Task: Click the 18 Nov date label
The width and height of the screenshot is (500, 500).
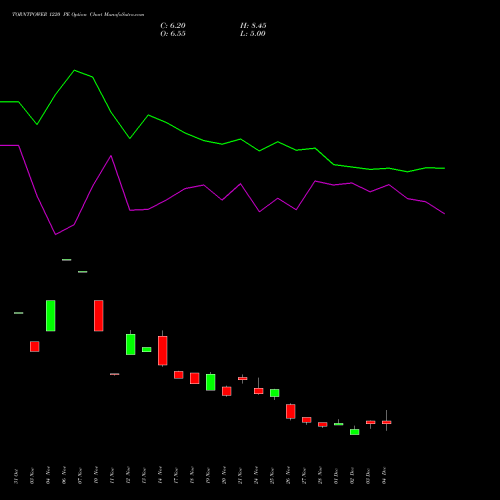Action: pyautogui.click(x=192, y=476)
